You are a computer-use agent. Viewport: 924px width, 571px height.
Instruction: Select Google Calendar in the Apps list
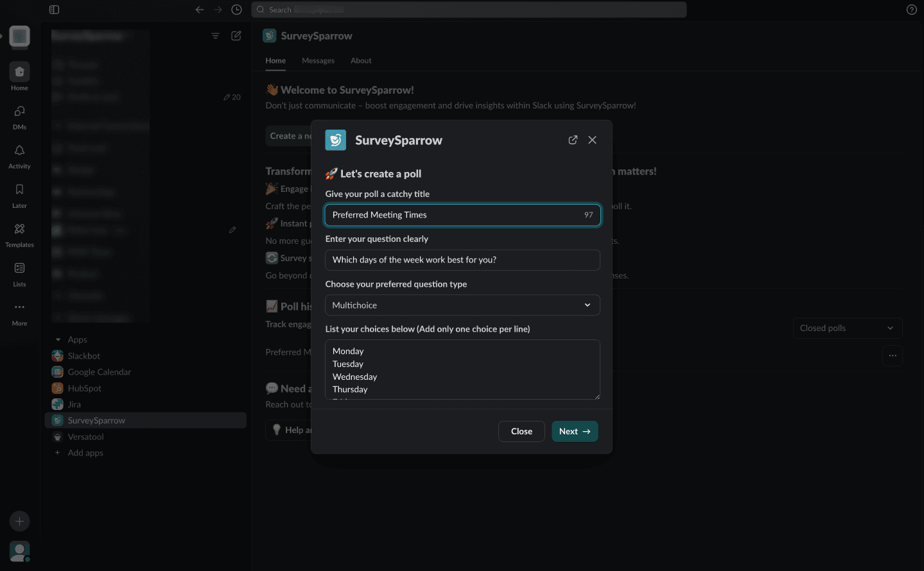pyautogui.click(x=99, y=372)
